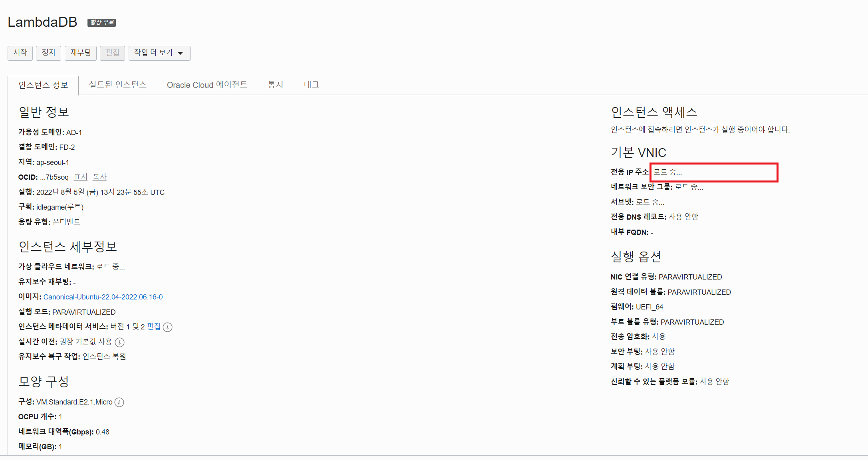Click the 항상 무료 badge

tap(101, 22)
